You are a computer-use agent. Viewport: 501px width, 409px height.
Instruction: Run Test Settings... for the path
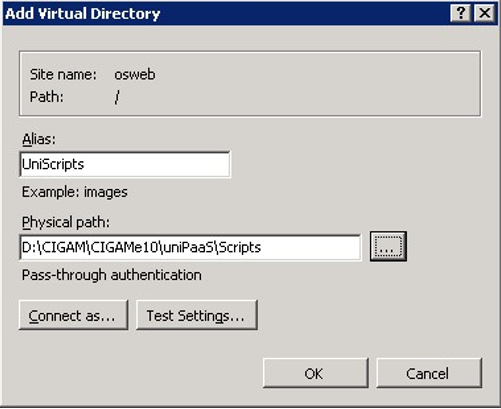coord(197,315)
